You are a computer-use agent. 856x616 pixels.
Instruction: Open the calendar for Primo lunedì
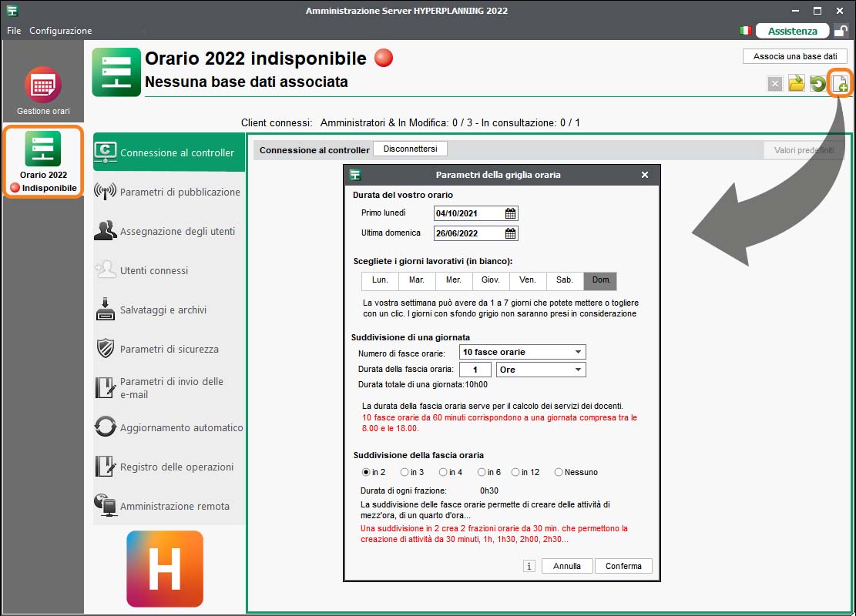(510, 213)
